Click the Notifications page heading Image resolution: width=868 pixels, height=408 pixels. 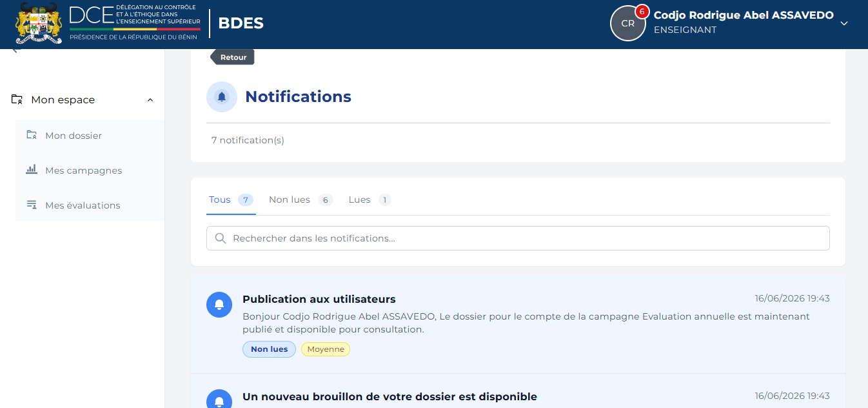(x=298, y=97)
